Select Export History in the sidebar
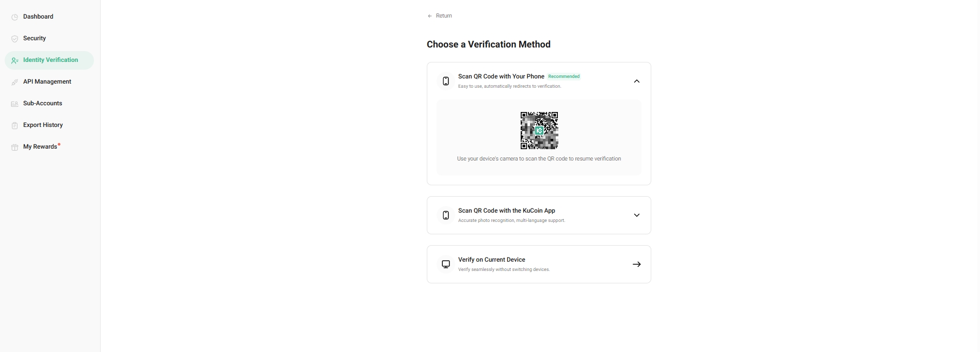The width and height of the screenshot is (980, 352). pyautogui.click(x=43, y=125)
